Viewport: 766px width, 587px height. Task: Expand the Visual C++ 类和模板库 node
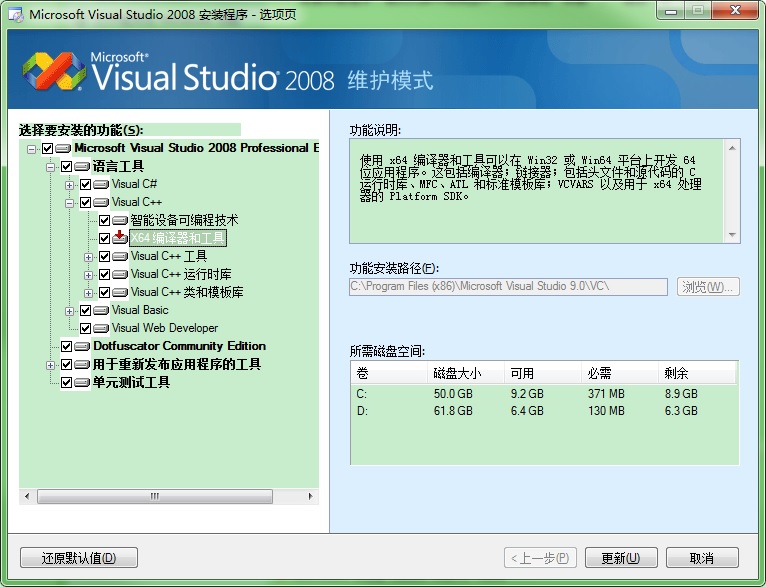[88, 294]
